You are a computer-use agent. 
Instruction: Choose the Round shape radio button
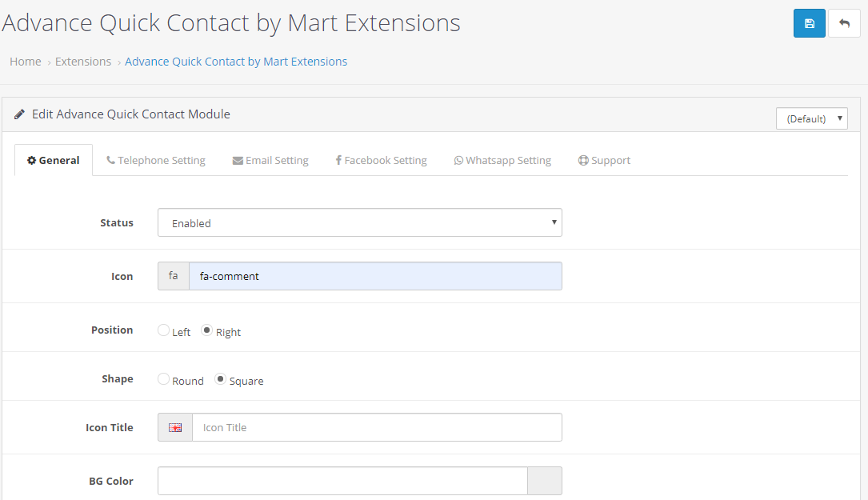163,378
